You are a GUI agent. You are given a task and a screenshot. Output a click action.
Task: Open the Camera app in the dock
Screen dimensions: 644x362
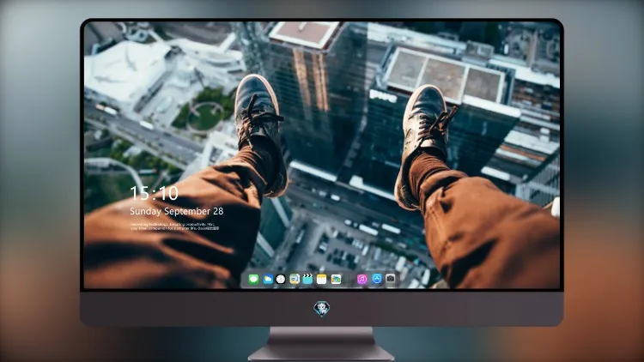[390, 279]
